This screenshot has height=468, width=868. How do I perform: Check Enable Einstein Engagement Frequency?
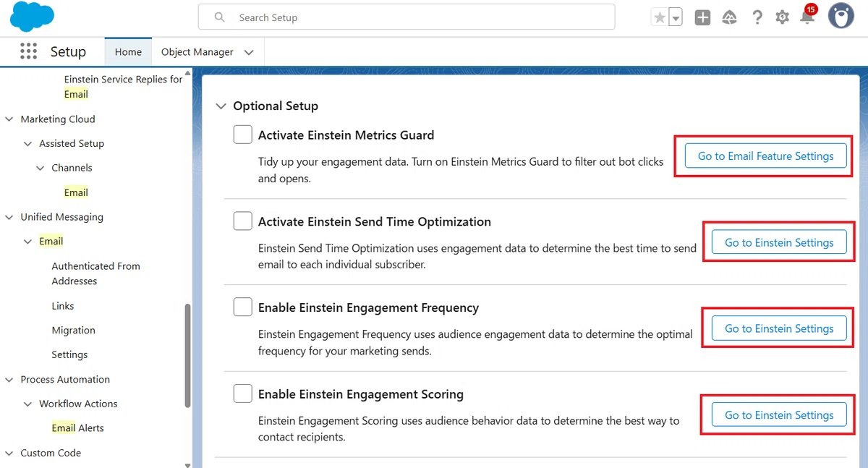click(x=242, y=307)
